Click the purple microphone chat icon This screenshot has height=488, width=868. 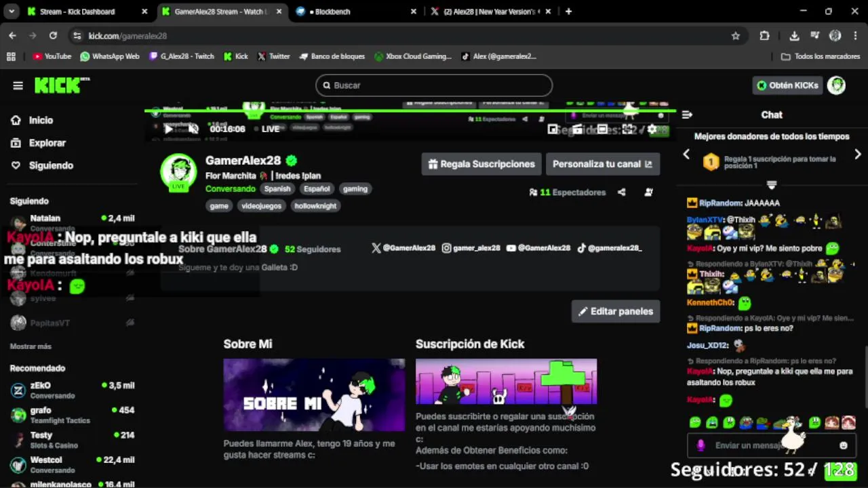coord(701,445)
